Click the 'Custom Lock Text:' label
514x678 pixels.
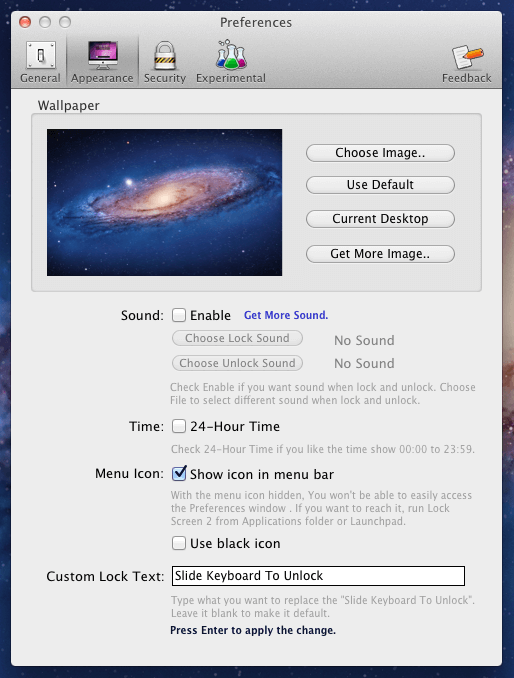pos(105,576)
